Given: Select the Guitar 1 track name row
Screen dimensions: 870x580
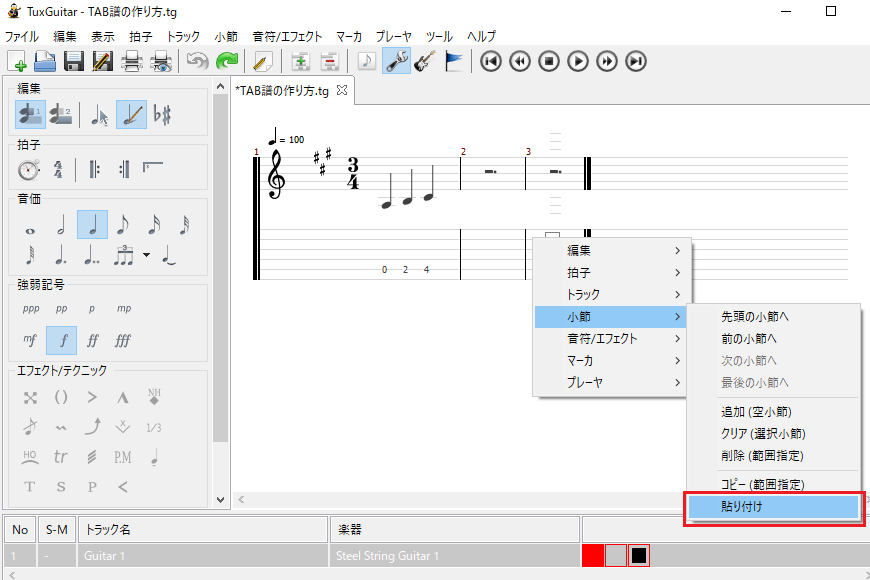Looking at the screenshot, I should [202, 555].
